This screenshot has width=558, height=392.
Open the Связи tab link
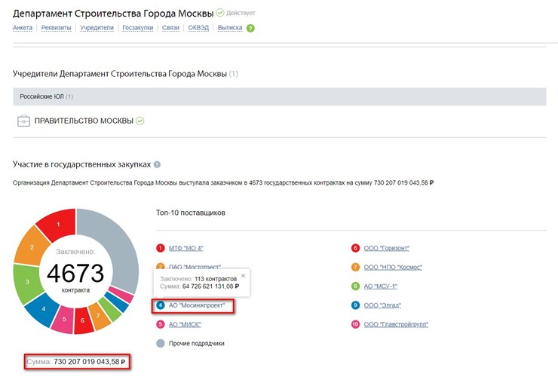coord(170,28)
